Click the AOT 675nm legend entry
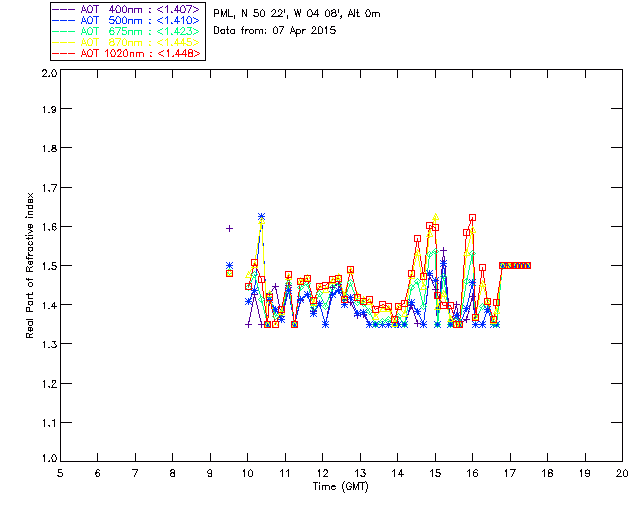The image size is (640, 512). 127,31
